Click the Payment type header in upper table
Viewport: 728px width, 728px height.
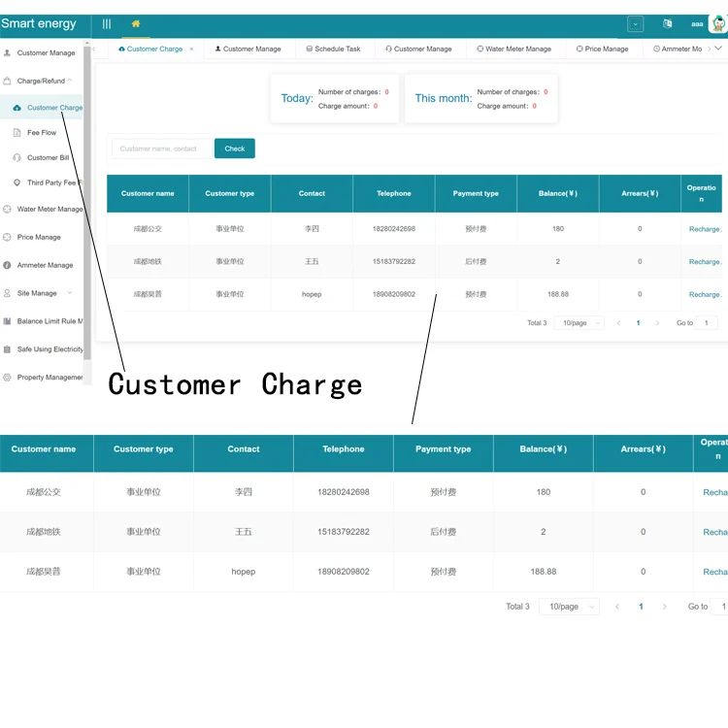point(476,193)
